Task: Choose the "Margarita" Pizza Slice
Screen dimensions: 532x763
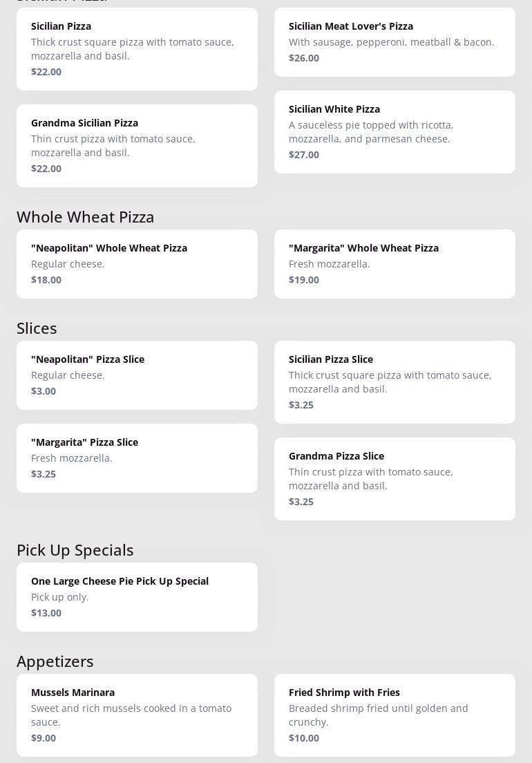Action: pyautogui.click(x=137, y=458)
